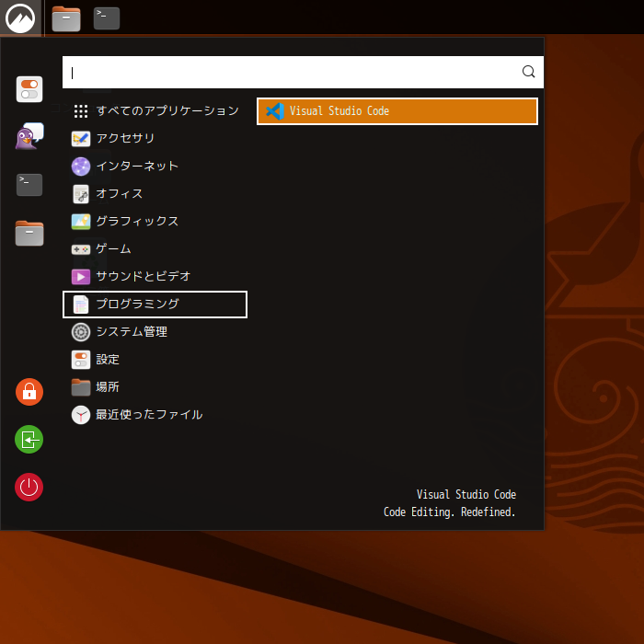
Task: Click the インターネット globe icon
Action: [81, 167]
